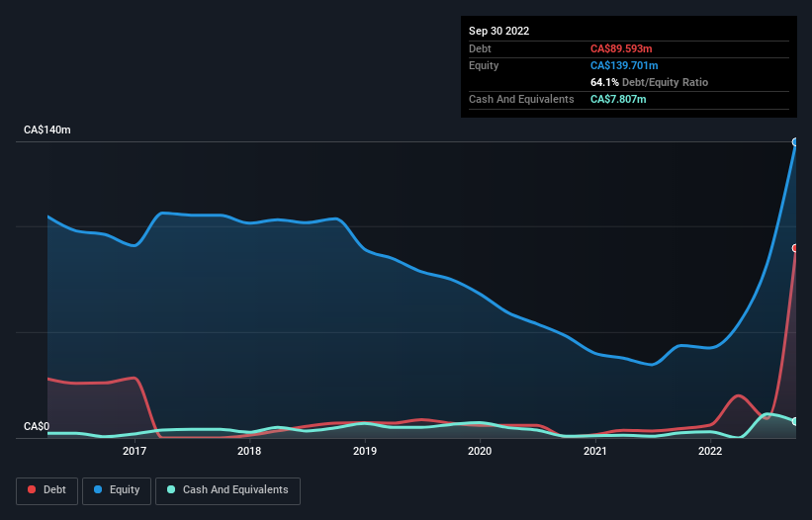Click the teal Cash And Equivalents legend dot
The width and height of the screenshot is (812, 520).
[171, 489]
